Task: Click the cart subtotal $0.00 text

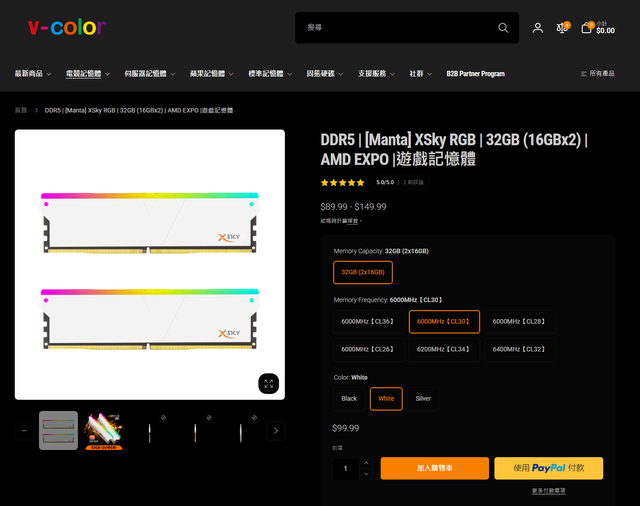Action: tap(605, 31)
